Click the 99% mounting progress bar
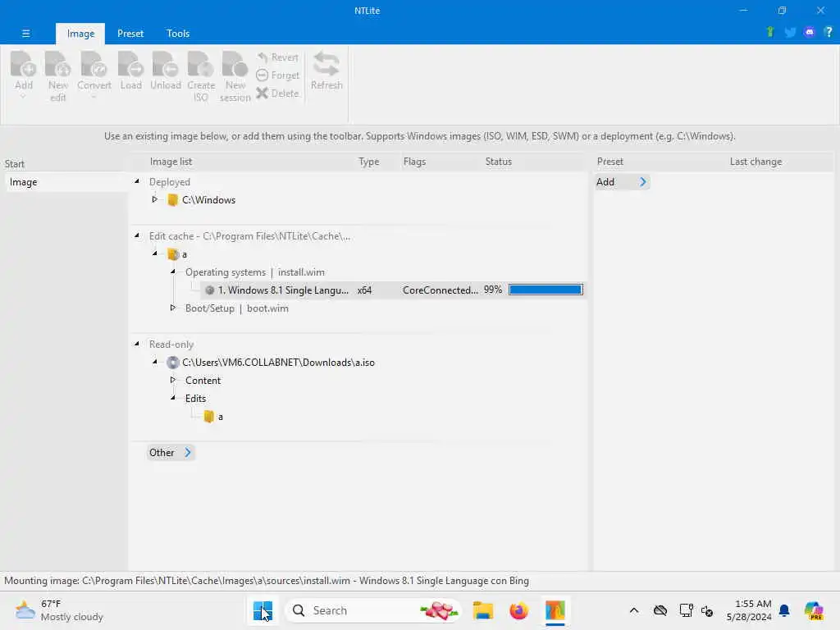The width and height of the screenshot is (840, 630). click(x=546, y=290)
